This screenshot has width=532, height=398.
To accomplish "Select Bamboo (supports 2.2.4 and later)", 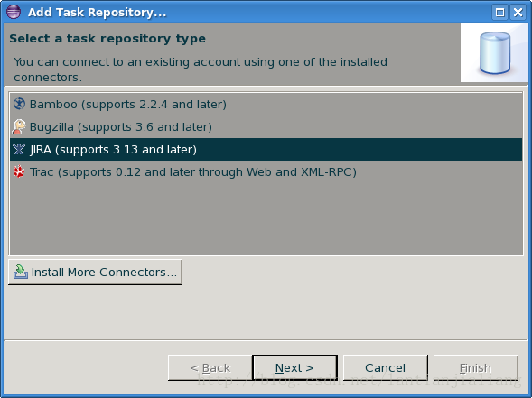I will (x=266, y=104).
